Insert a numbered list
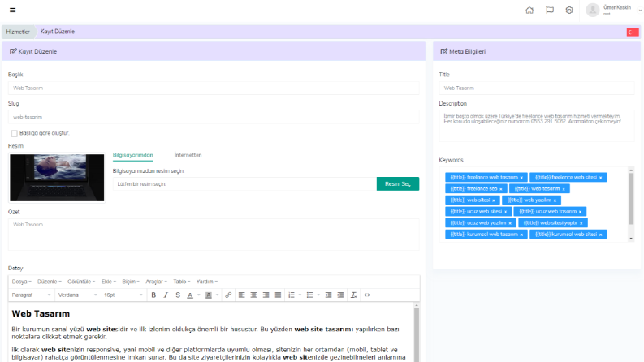This screenshot has height=362, width=644. coord(292,295)
